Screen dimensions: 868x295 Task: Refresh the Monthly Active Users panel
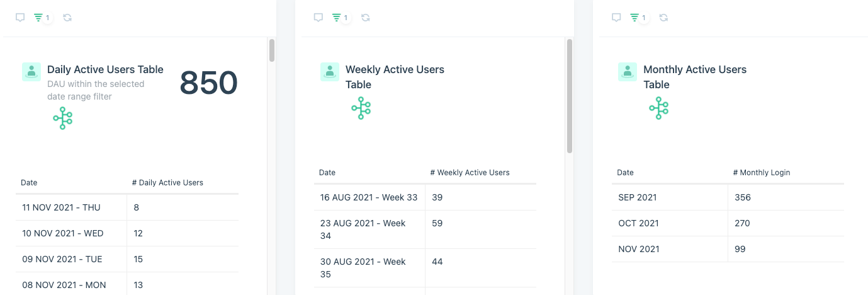pos(663,18)
